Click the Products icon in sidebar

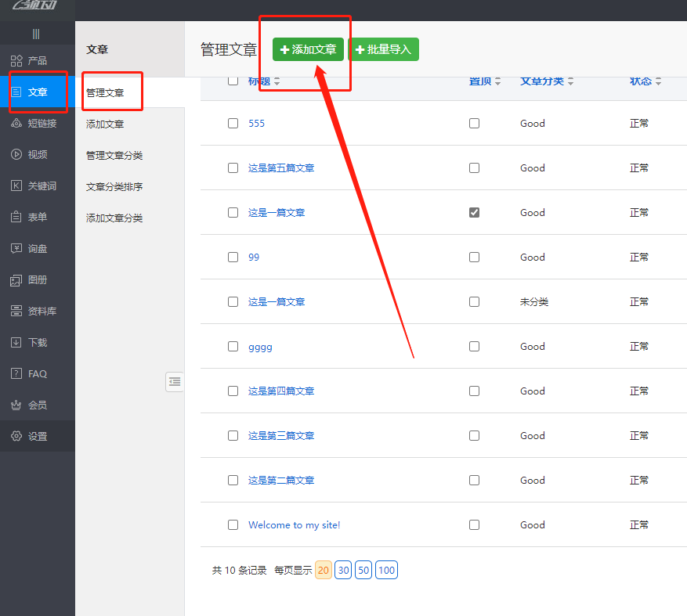pos(16,61)
